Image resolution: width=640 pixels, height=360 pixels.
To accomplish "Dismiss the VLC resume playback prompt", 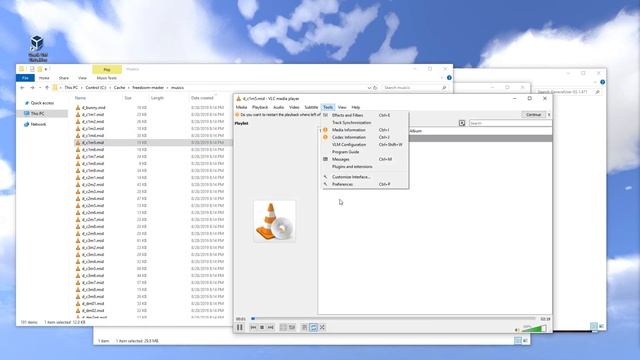I will coord(549,115).
